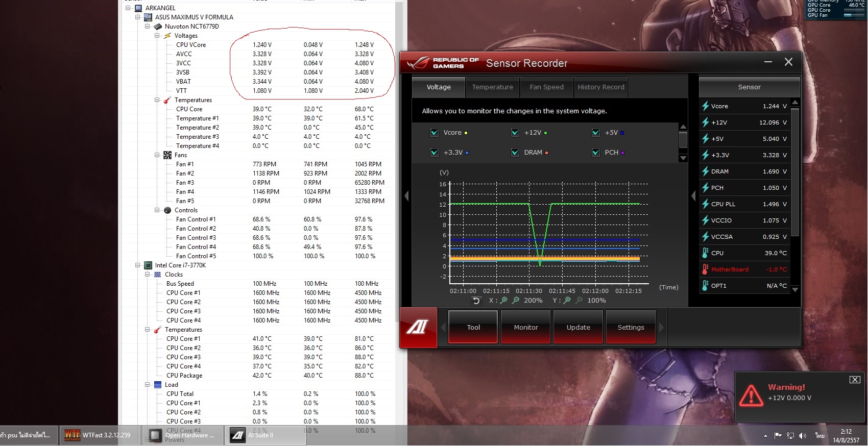The width and height of the screenshot is (868, 446).
Task: Open the Monitor menu button
Action: pyautogui.click(x=526, y=327)
